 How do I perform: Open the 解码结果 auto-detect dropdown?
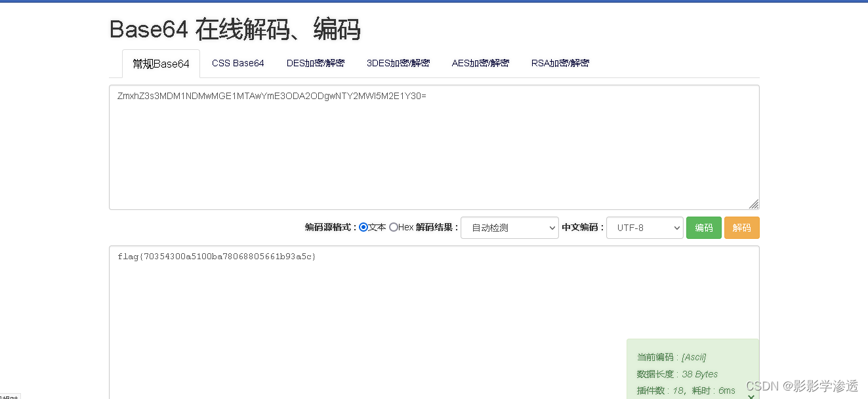click(x=510, y=228)
